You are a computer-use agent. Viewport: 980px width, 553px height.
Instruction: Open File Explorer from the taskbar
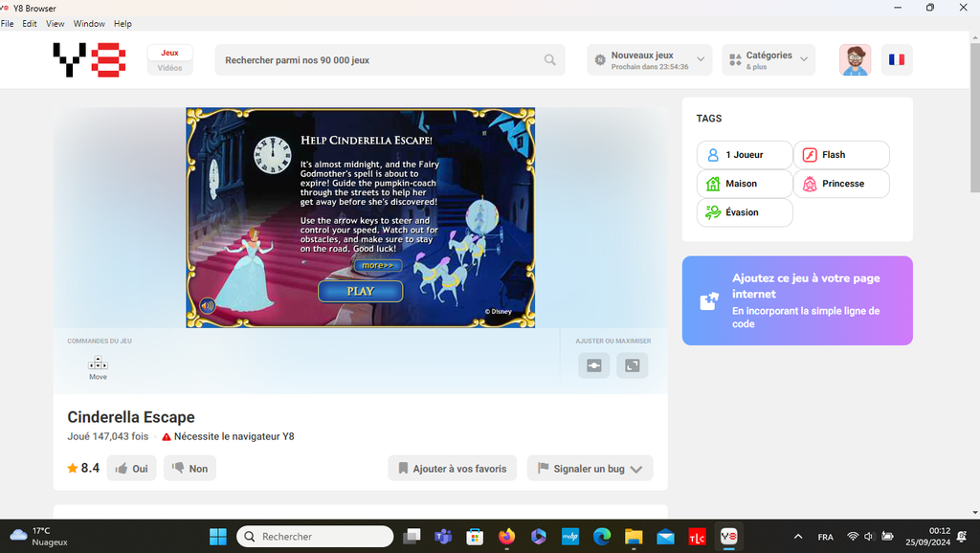[634, 537]
